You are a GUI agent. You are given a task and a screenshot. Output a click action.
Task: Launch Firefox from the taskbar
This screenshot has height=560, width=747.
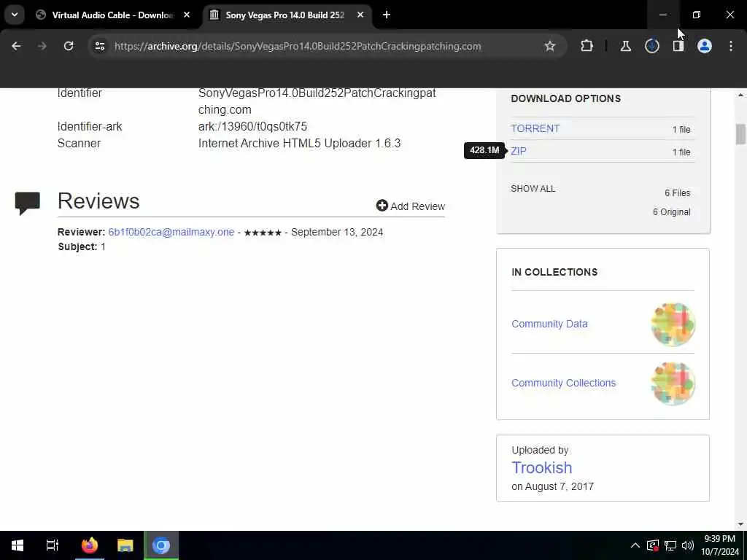pos(89,545)
